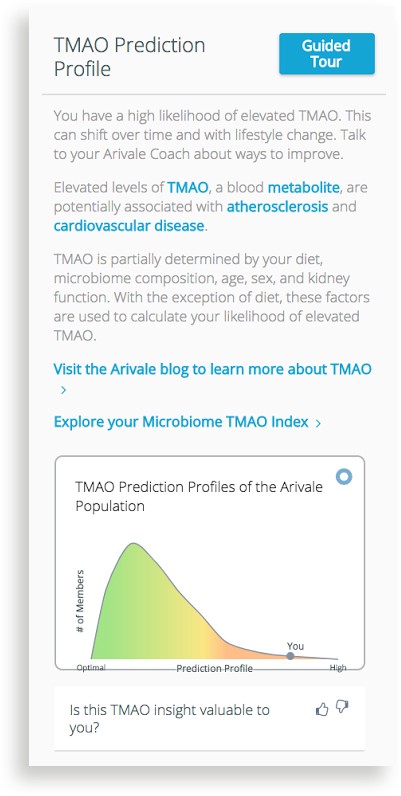Open the cardiovascular disease link

point(129,226)
